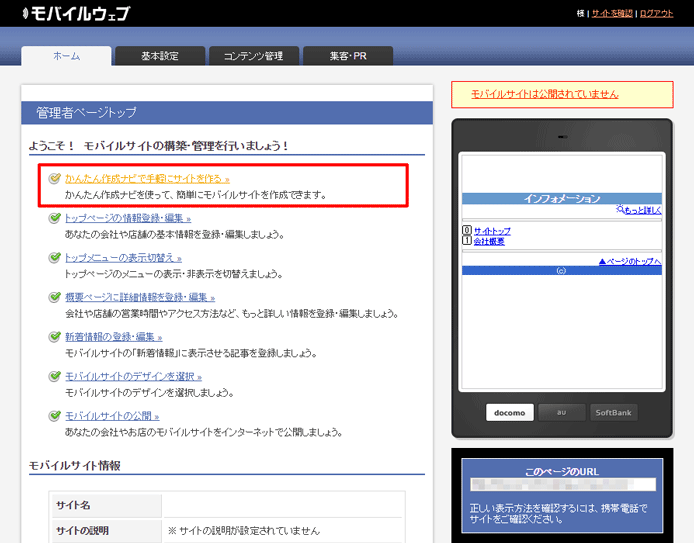Click the ログアウト link
This screenshot has width=694, height=543.
click(x=656, y=13)
